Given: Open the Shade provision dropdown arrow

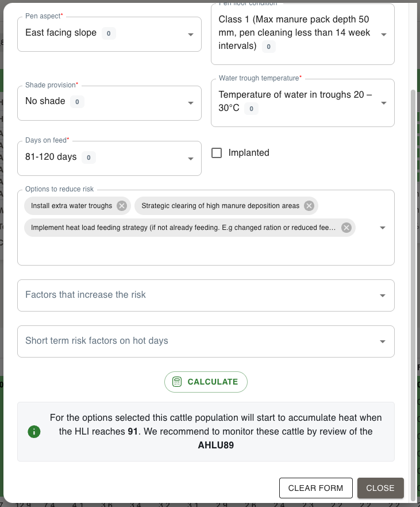Looking at the screenshot, I should tap(190, 103).
